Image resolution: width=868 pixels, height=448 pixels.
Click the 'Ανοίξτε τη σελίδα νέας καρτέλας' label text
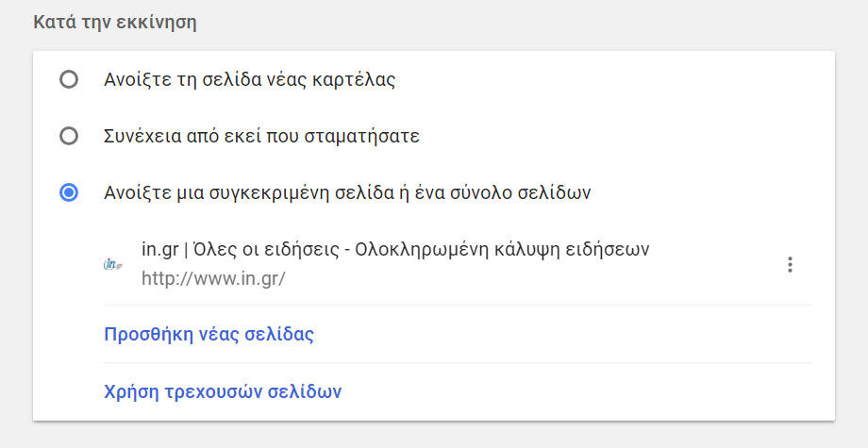click(x=250, y=80)
